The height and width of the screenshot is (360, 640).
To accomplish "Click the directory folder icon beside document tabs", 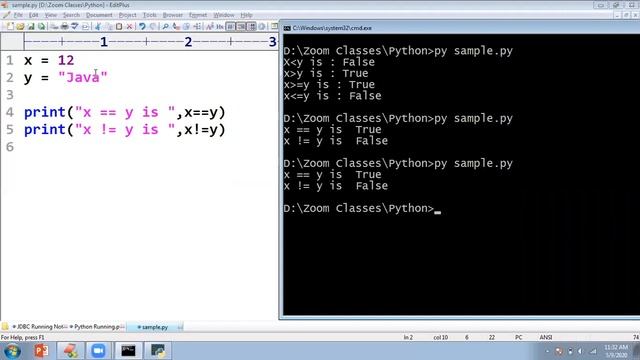I will (x=5, y=327).
